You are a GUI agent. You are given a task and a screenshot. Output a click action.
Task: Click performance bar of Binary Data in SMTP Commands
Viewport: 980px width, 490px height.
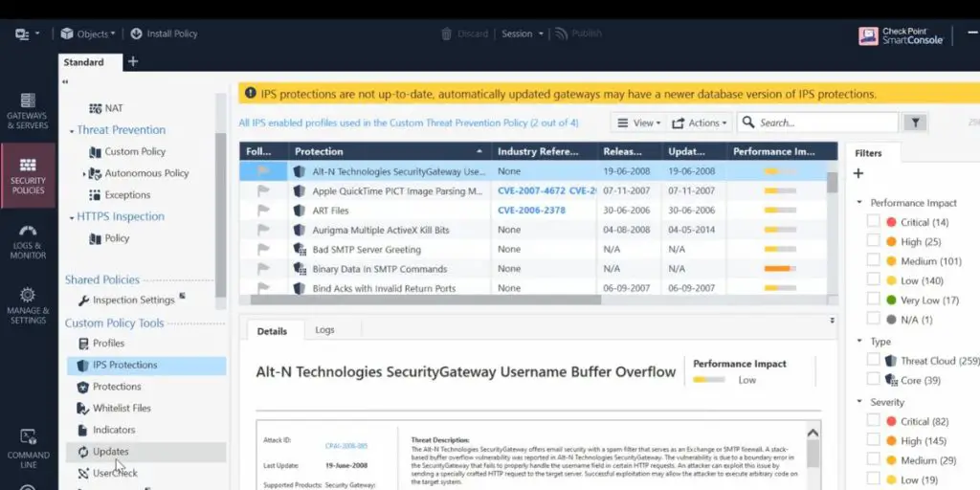[x=780, y=269]
